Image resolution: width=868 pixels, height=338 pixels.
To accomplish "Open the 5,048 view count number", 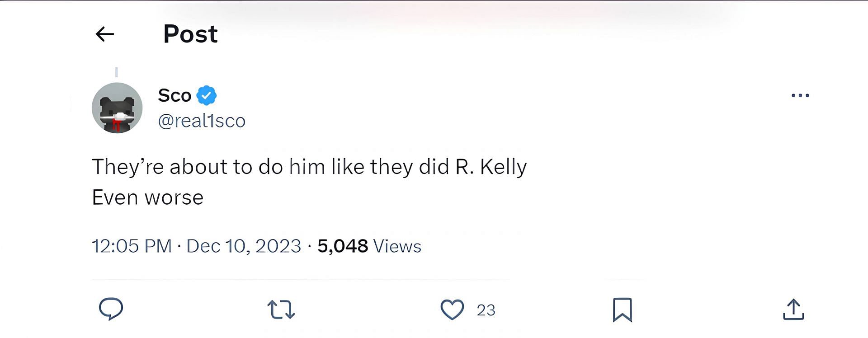I will coord(343,246).
